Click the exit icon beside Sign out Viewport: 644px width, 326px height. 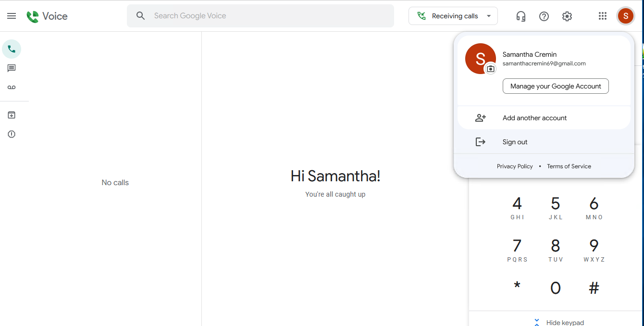point(481,142)
